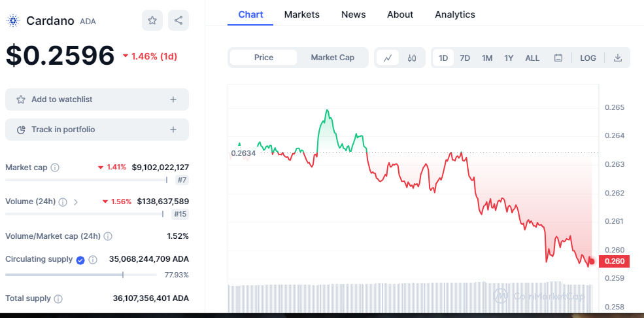Click the $0.2596 price text
Image resolution: width=644 pixels, height=318 pixels.
60,56
